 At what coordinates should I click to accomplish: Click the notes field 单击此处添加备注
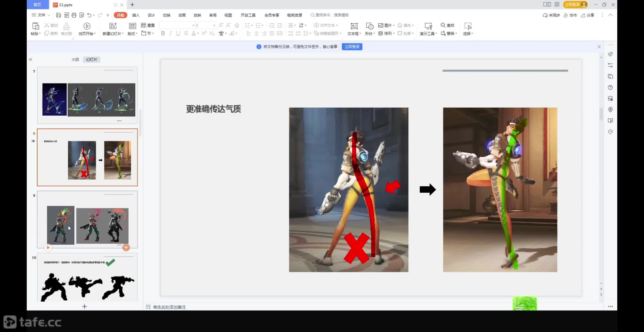(x=169, y=307)
